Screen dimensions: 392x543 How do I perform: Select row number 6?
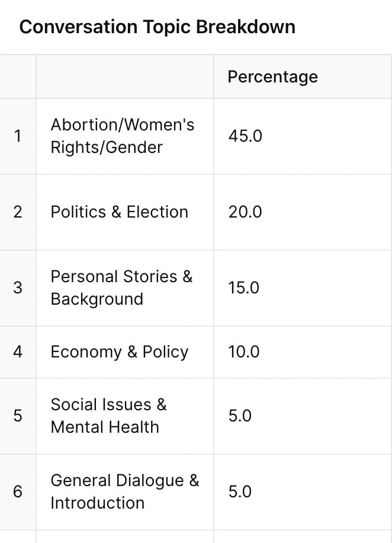(18, 491)
